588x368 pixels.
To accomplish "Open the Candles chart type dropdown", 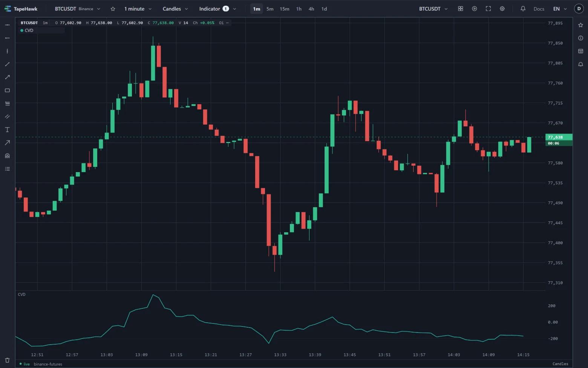I will coord(175,9).
